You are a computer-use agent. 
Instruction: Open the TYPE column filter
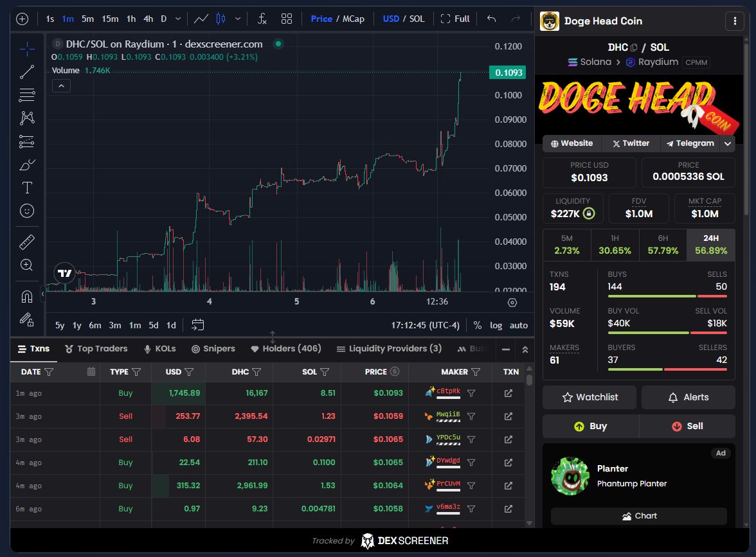[136, 372]
